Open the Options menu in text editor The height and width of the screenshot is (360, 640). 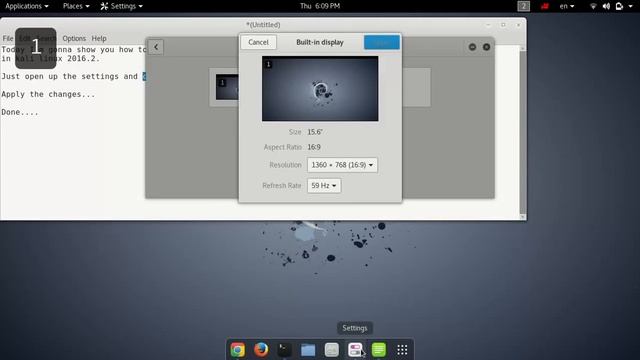(x=74, y=38)
